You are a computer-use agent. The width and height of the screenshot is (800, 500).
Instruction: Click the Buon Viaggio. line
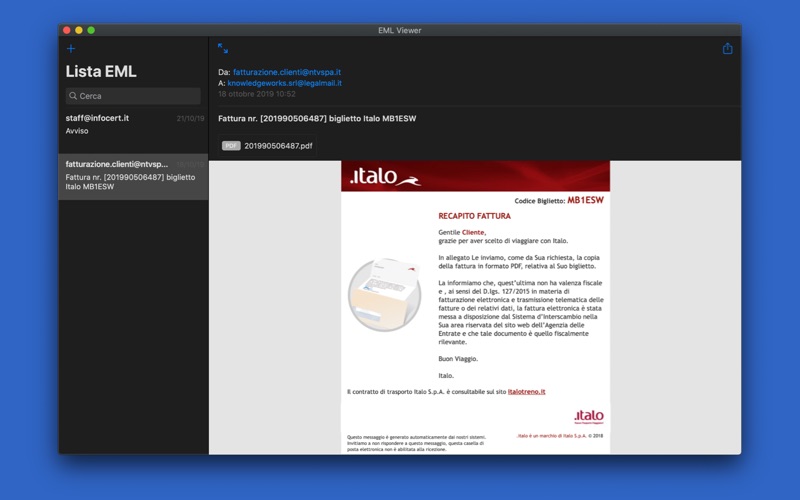pos(458,359)
